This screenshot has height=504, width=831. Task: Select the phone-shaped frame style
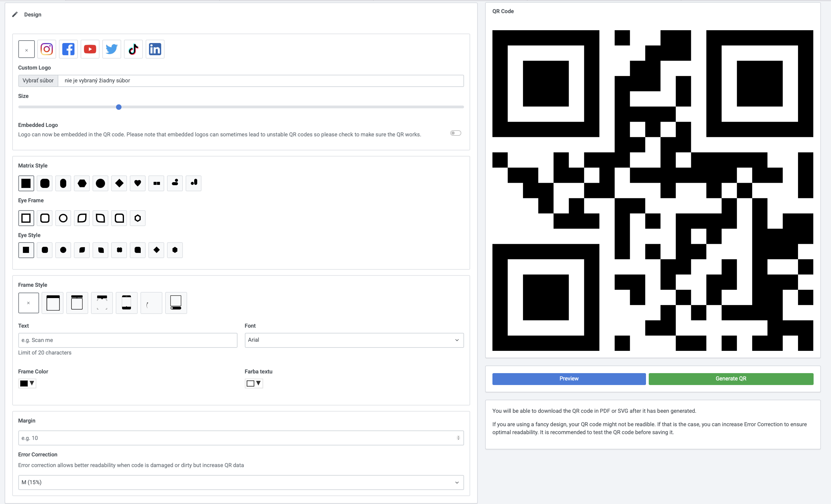pos(126,303)
